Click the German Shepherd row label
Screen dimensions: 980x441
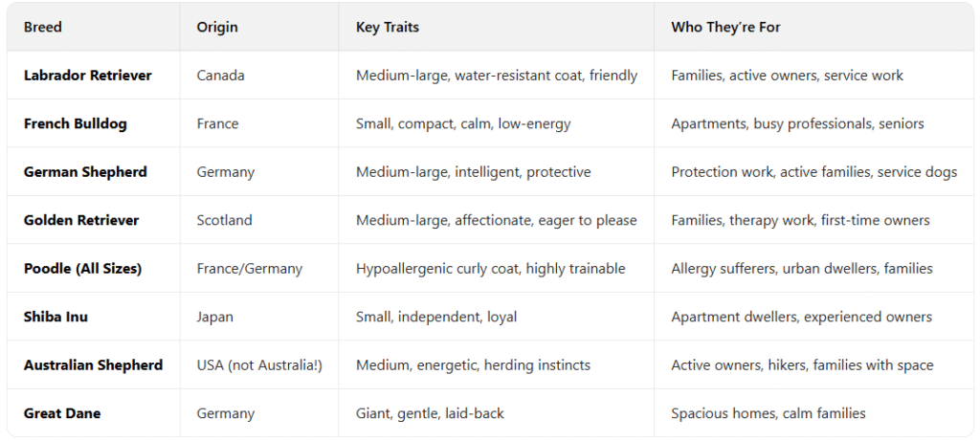(85, 172)
